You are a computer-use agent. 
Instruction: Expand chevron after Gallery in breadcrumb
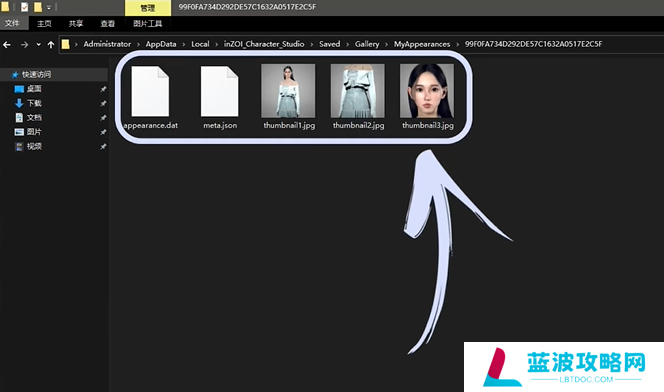pos(386,44)
